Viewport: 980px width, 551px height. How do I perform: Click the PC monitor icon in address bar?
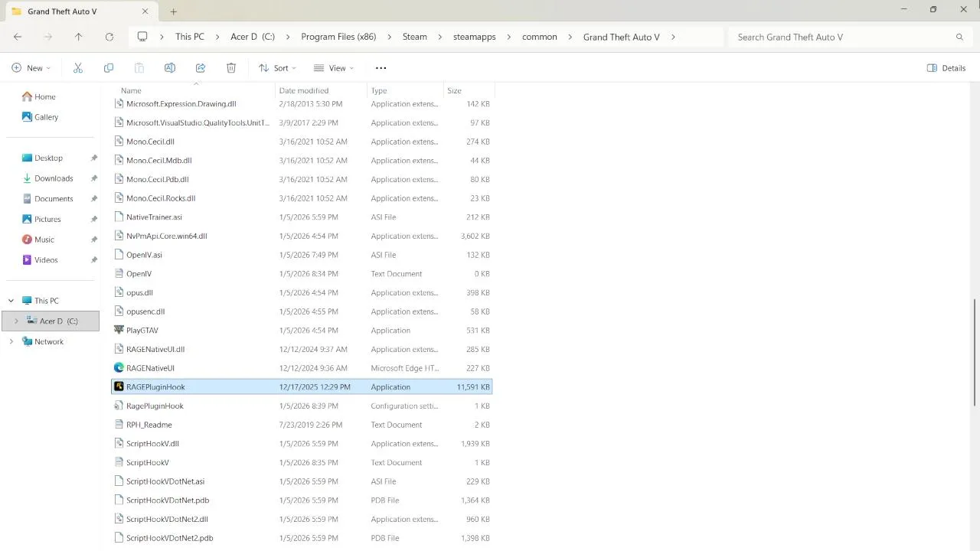(142, 37)
